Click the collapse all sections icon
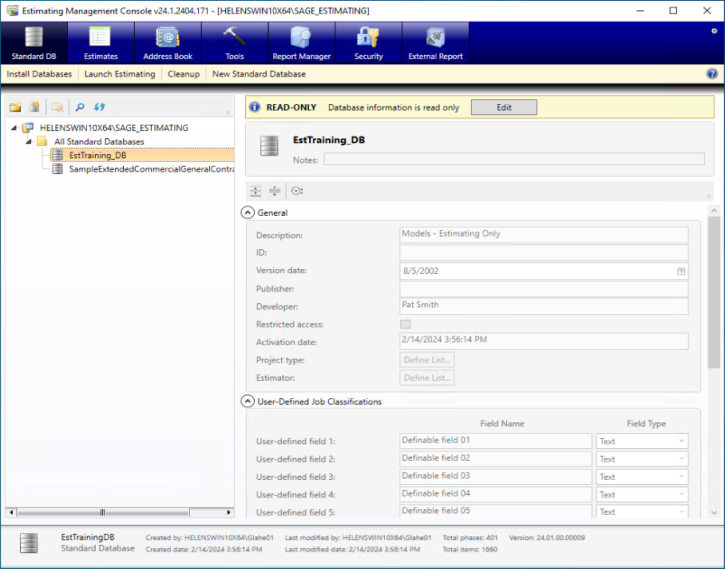The image size is (725, 569). tap(275, 190)
